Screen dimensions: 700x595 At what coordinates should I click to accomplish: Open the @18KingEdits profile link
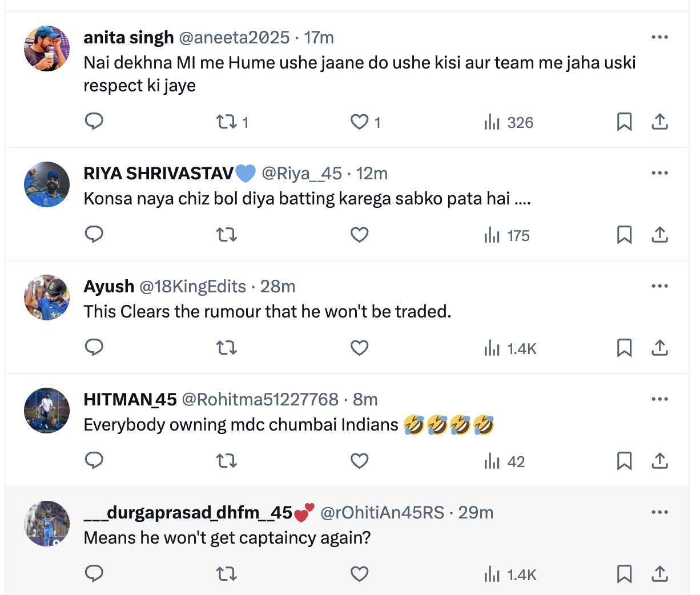pos(193,287)
